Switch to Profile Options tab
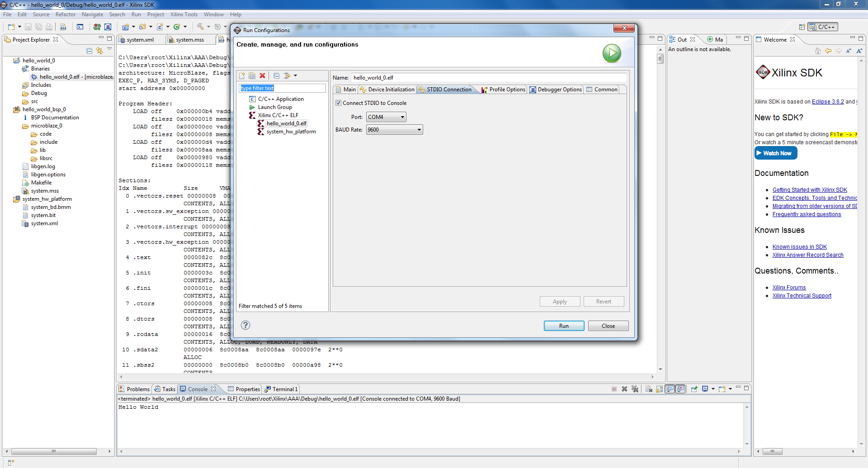 pyautogui.click(x=503, y=90)
